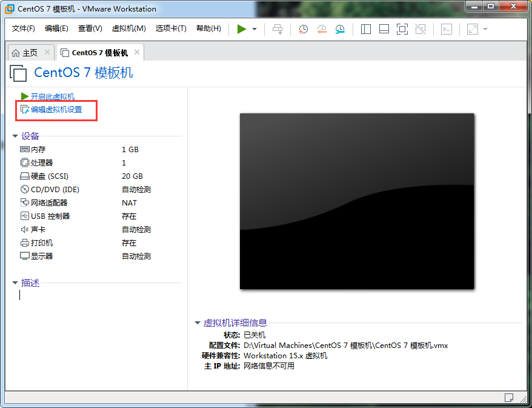Viewport: 532px width, 408px height.
Task: Open the console view icon
Action: click(x=447, y=29)
